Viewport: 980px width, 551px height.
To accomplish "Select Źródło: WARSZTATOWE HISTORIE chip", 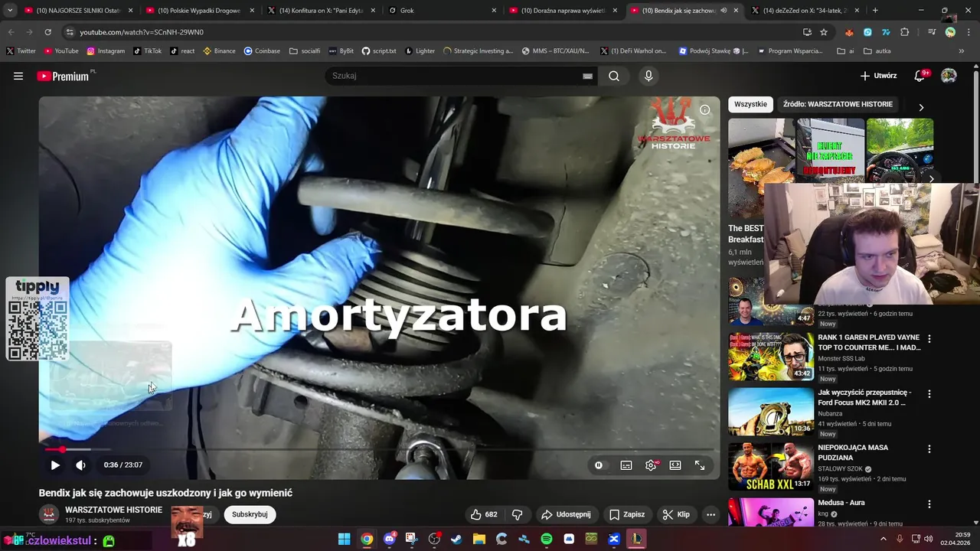I will coord(838,104).
